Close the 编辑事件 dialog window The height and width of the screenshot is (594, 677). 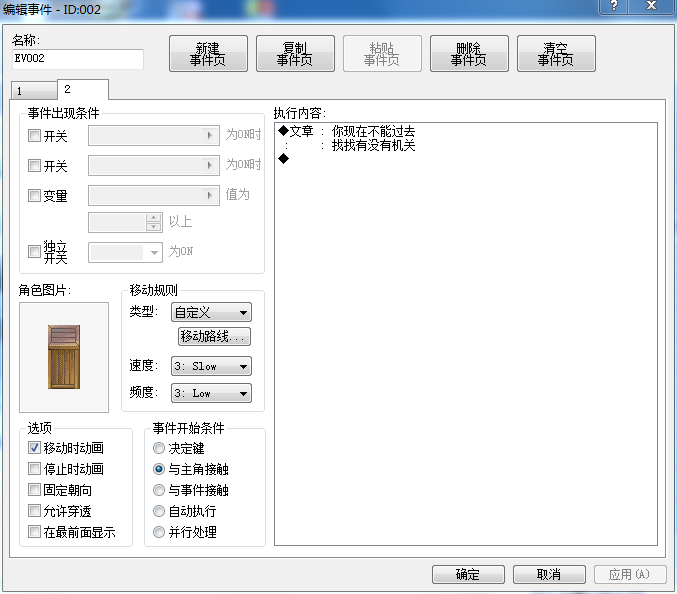(x=651, y=6)
